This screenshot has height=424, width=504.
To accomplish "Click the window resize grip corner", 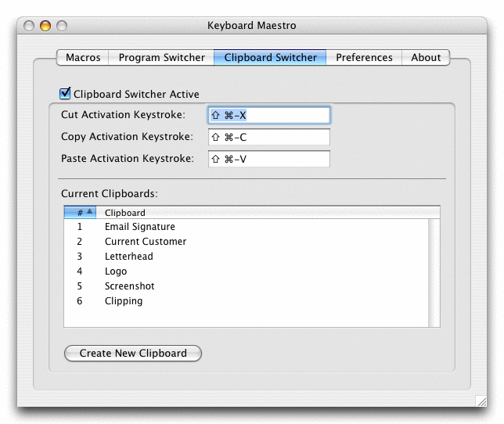I will (x=481, y=401).
